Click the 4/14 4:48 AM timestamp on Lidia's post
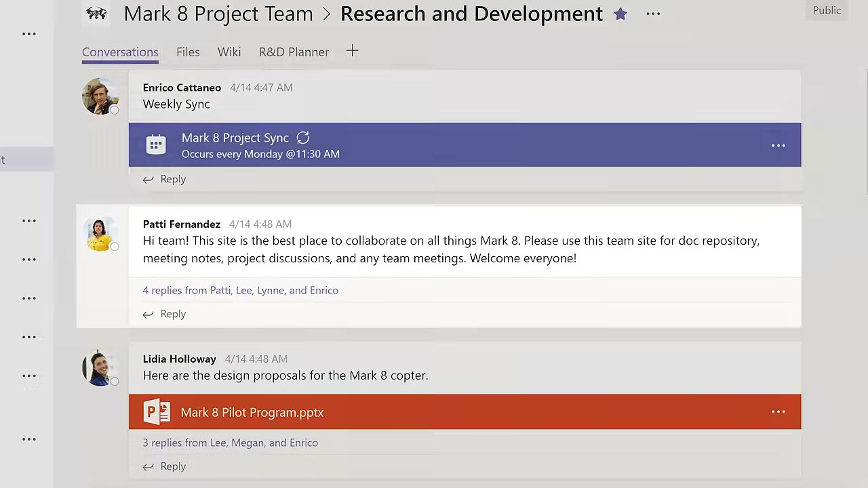This screenshot has height=488, width=868. pyautogui.click(x=256, y=359)
